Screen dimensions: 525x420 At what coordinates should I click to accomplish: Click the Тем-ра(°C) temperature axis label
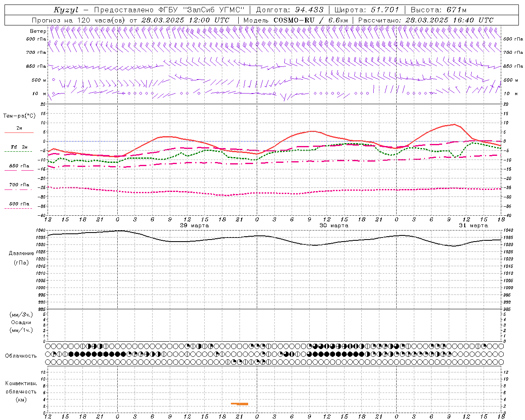point(19,116)
